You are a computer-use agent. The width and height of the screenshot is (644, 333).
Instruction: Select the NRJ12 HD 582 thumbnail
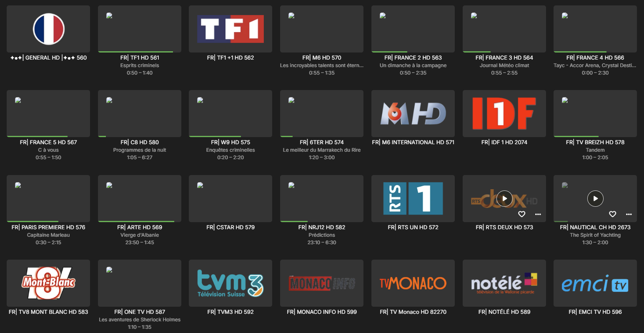point(322,198)
